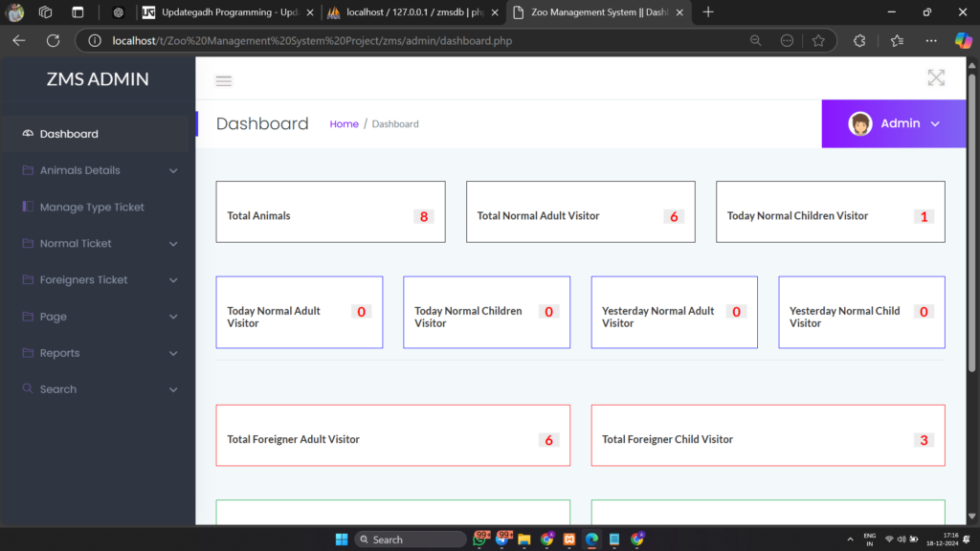Click the zoom magnifier icon in address bar
Viewport: 980px width, 551px height.
click(756, 40)
